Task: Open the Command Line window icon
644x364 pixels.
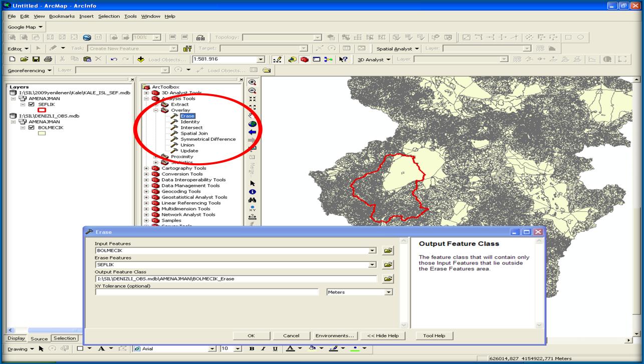Action: pos(316,60)
